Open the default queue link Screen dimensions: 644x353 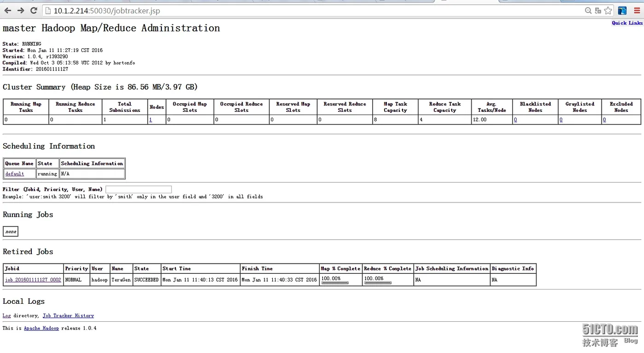click(x=15, y=174)
